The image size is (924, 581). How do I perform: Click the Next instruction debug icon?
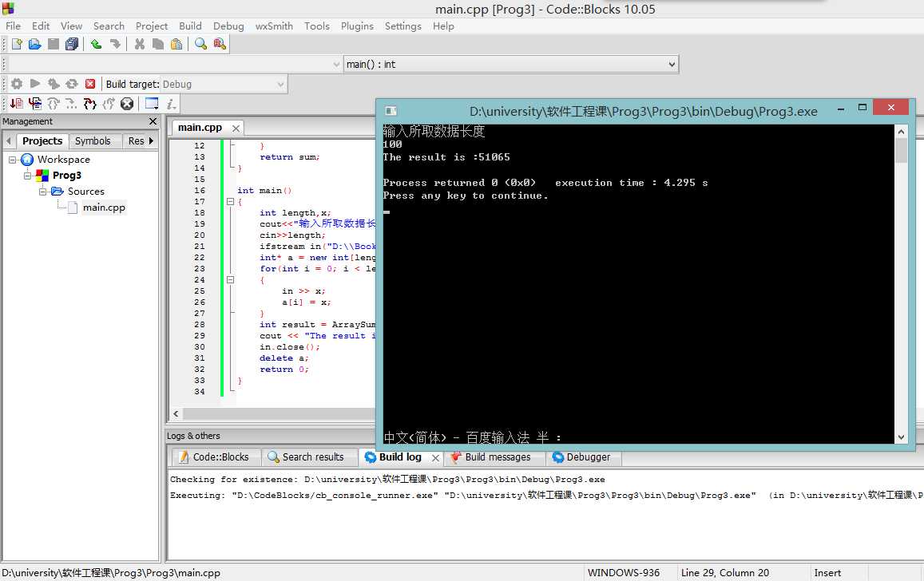(71, 105)
